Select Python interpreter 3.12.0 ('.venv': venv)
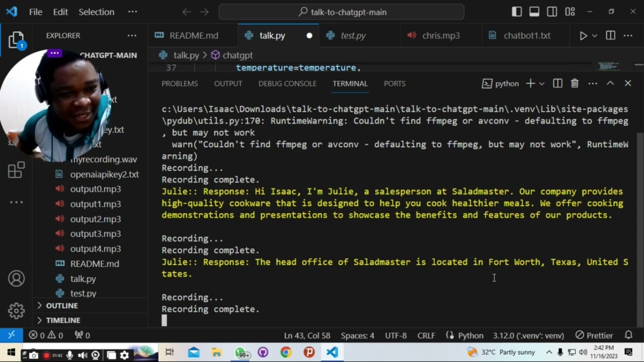644x362 pixels. (x=528, y=335)
